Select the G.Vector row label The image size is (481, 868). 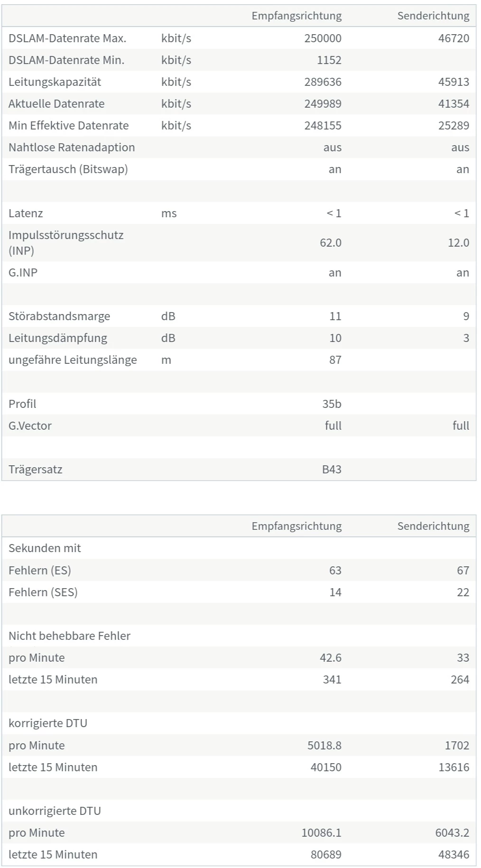[30, 426]
